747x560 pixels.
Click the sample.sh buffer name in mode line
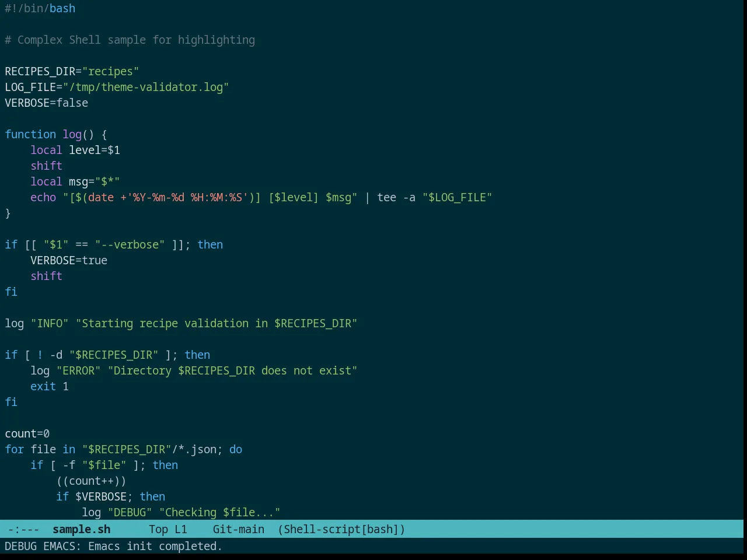tap(81, 529)
